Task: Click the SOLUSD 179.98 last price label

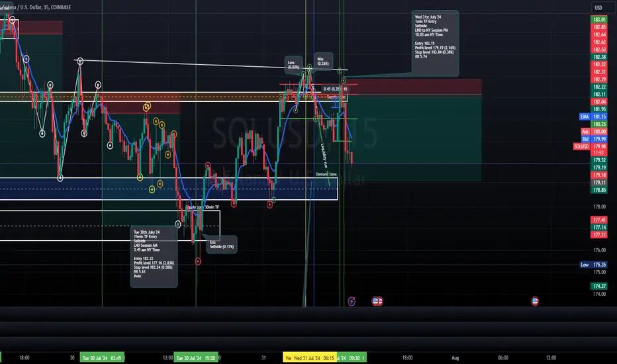Action: pyautogui.click(x=590, y=146)
